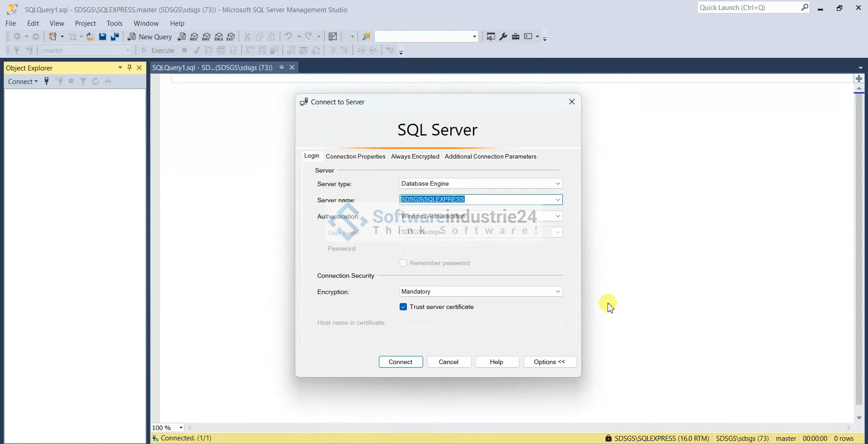Click the Open File folder icon
The width and height of the screenshot is (868, 444).
point(90,37)
